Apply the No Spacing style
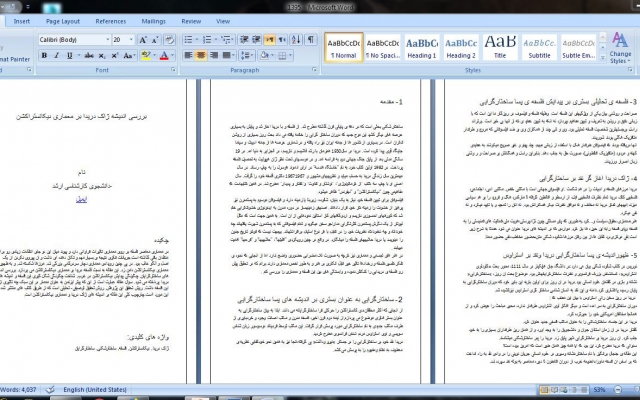Viewport: 640px width, 400px height. 382,48
